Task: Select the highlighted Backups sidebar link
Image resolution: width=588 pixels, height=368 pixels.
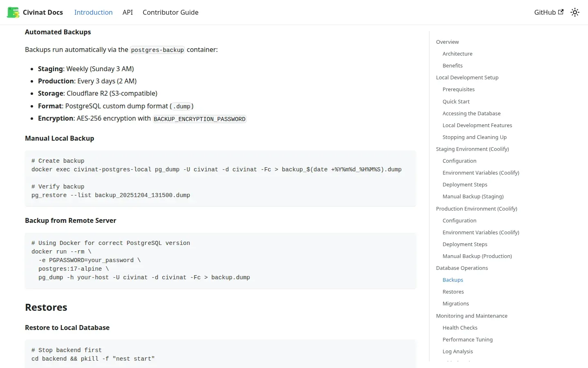Action: tap(453, 280)
